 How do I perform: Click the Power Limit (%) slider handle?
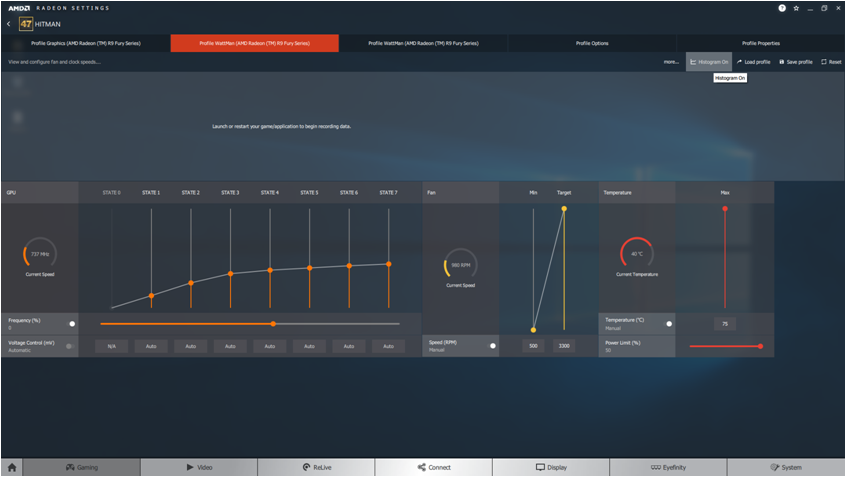click(760, 346)
